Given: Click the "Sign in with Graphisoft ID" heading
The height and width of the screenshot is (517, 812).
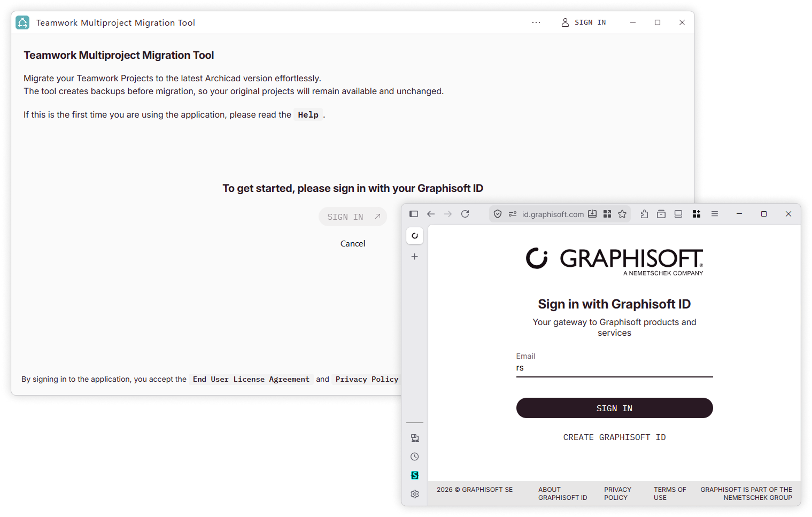Looking at the screenshot, I should [614, 304].
